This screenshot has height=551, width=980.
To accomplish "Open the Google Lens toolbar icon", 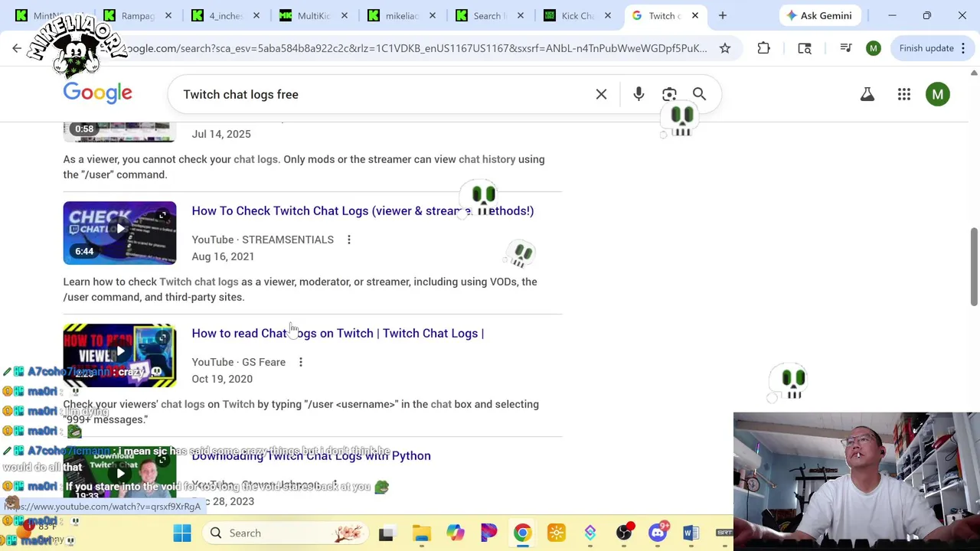I will (805, 48).
